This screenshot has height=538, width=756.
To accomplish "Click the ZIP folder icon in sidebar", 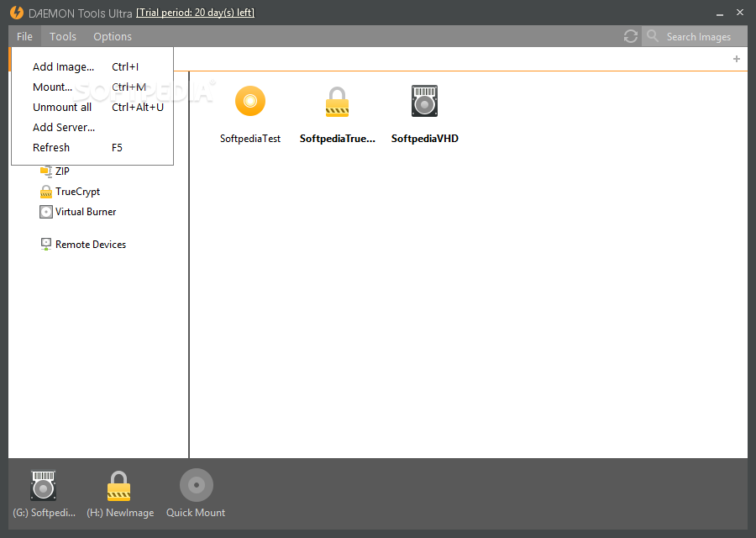I will 46,171.
